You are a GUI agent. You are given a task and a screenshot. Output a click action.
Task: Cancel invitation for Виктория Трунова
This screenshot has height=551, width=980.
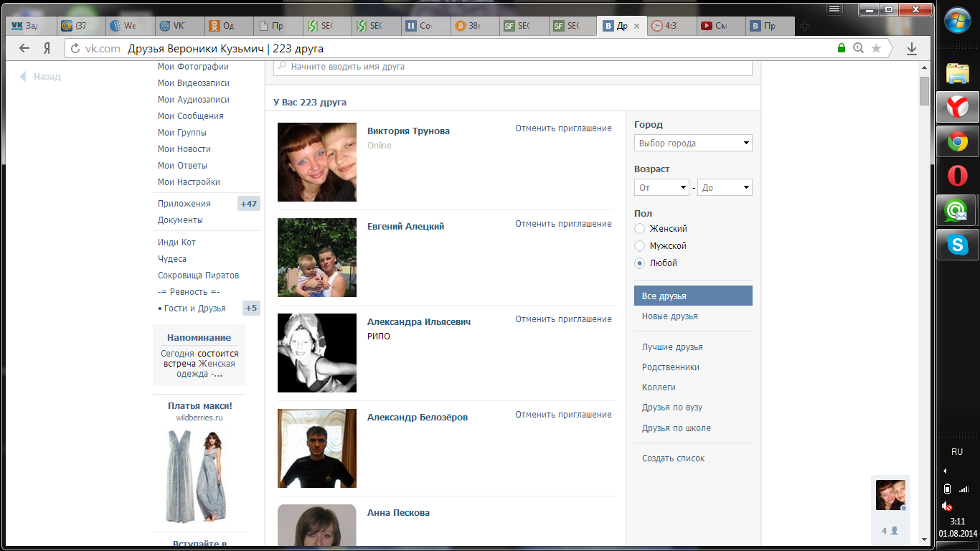[x=563, y=128]
